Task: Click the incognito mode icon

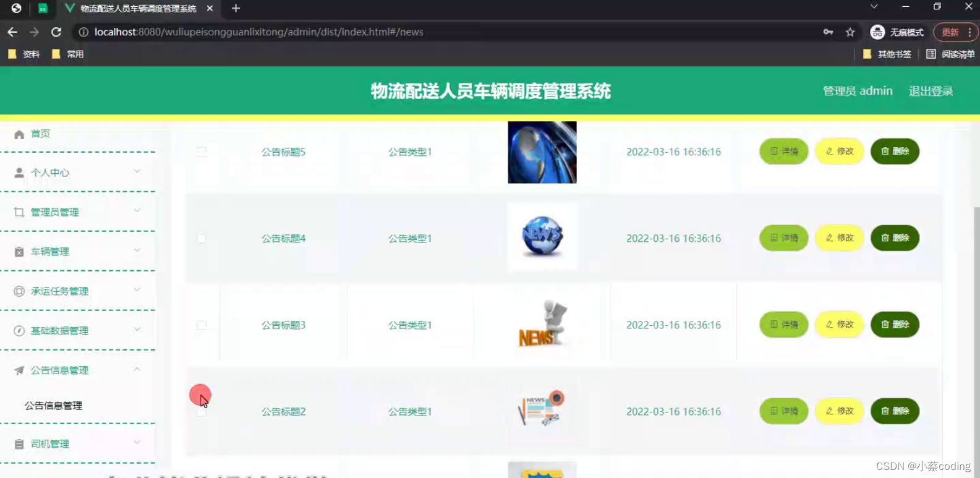Action: pyautogui.click(x=877, y=32)
